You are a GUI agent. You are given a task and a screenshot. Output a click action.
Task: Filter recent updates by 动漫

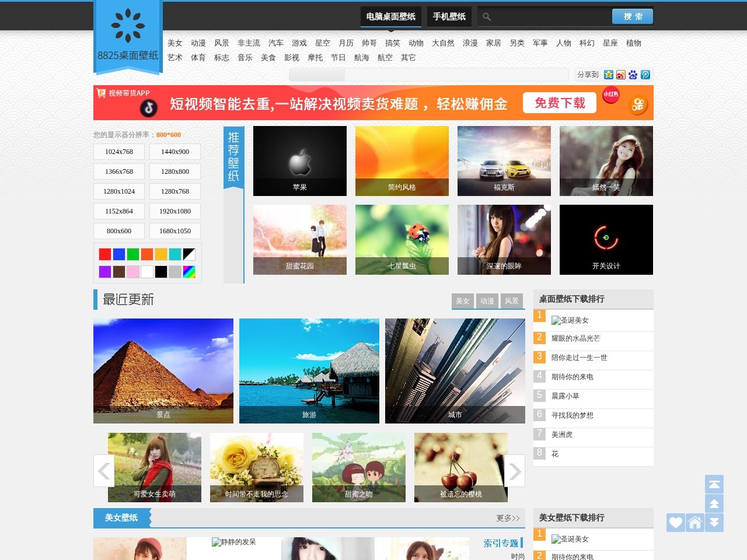[487, 302]
